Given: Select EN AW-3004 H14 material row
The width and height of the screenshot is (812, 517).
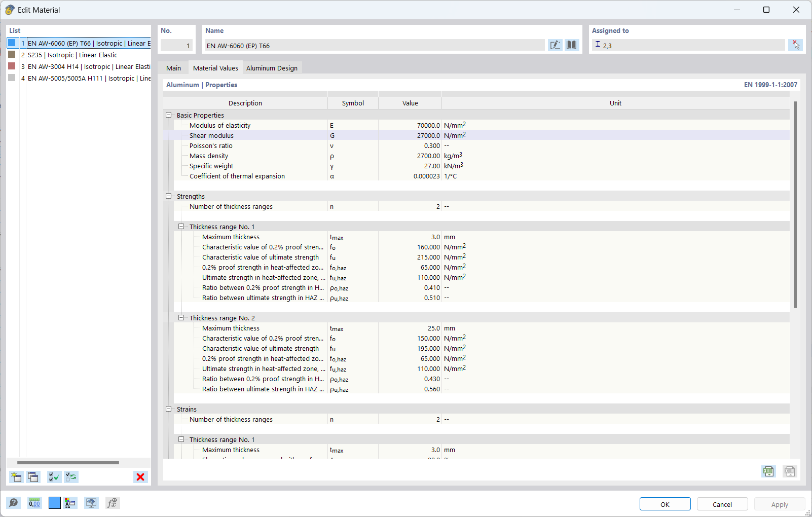Looking at the screenshot, I should coord(79,66).
